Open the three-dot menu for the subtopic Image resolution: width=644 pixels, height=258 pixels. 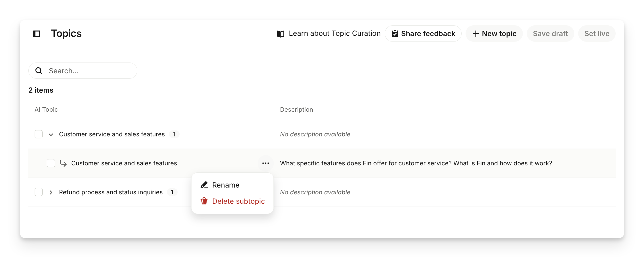pos(266,163)
